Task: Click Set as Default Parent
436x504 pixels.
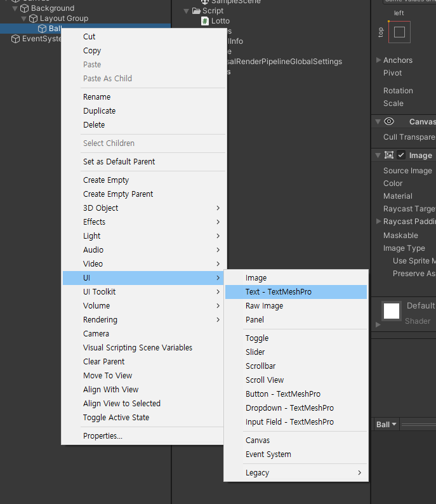Action: pyautogui.click(x=144, y=162)
